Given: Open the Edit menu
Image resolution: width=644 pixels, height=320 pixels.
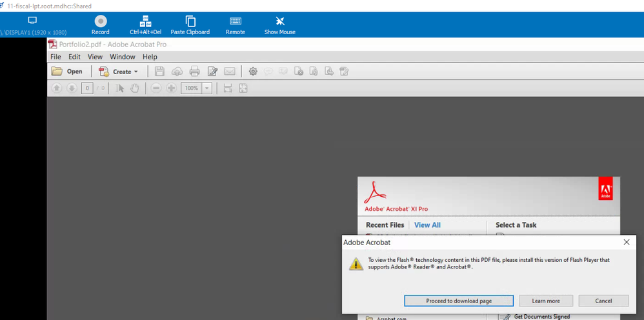Looking at the screenshot, I should [x=74, y=57].
